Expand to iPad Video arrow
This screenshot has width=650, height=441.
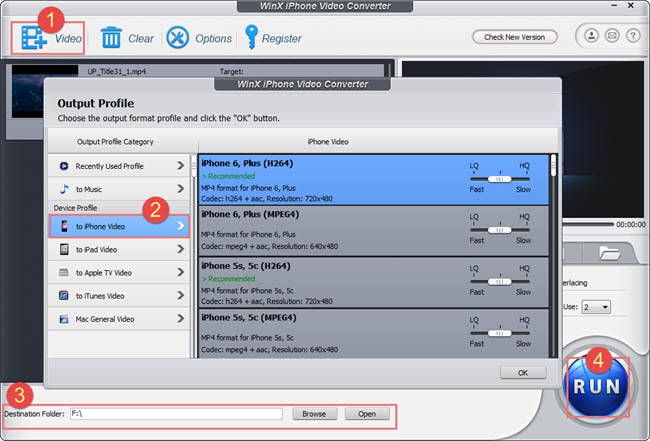[180, 249]
